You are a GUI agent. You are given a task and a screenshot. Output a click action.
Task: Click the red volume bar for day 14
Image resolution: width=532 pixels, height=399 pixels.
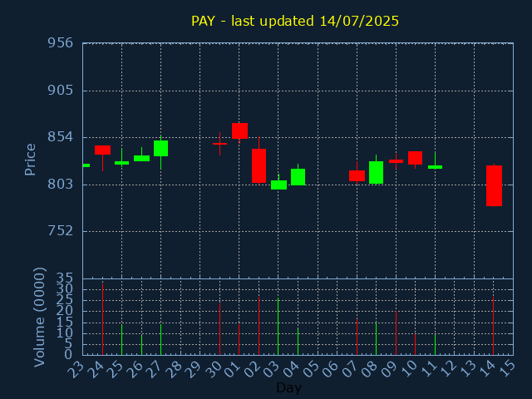(x=493, y=326)
